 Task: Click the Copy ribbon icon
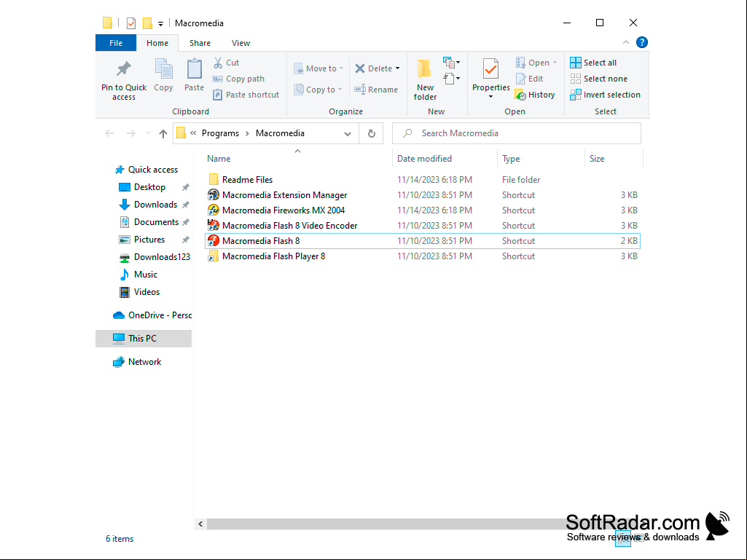pyautogui.click(x=163, y=69)
